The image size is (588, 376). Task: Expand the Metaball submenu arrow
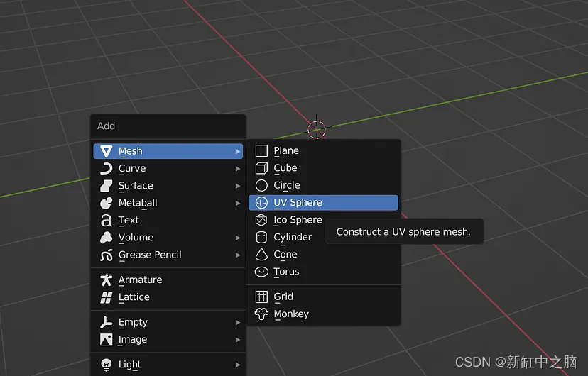coord(238,203)
